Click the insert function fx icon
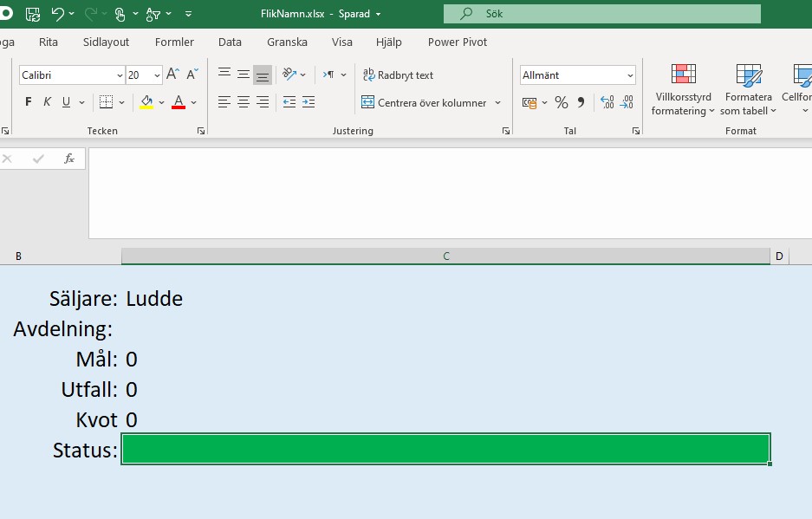The height and width of the screenshot is (519, 812). point(69,159)
